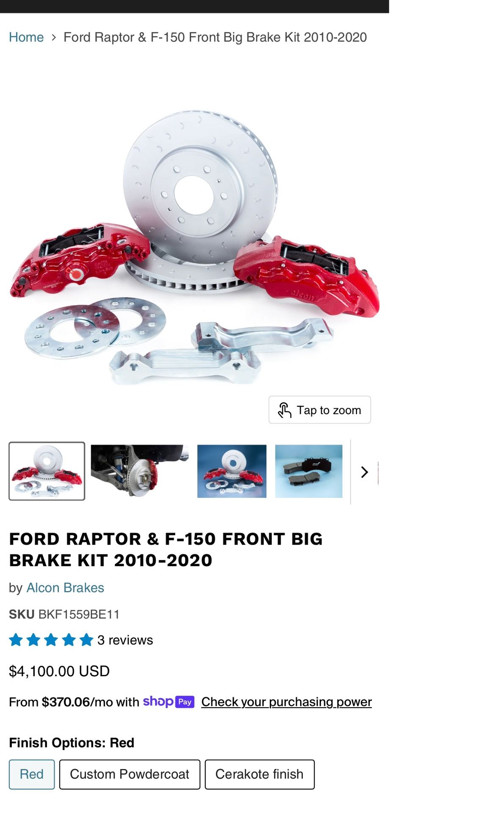Select the first brake kit thumbnail

point(47,471)
